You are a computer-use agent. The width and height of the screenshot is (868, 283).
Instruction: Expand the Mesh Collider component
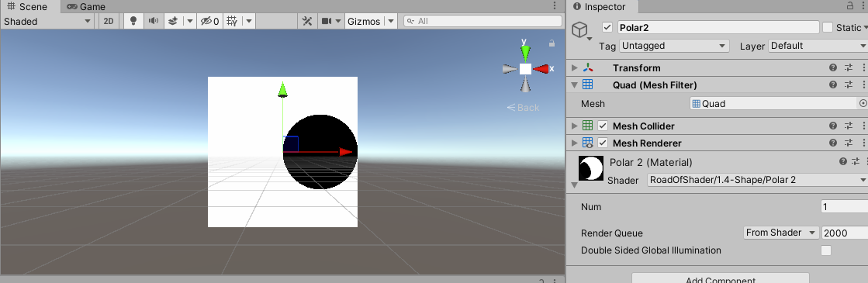tap(575, 126)
